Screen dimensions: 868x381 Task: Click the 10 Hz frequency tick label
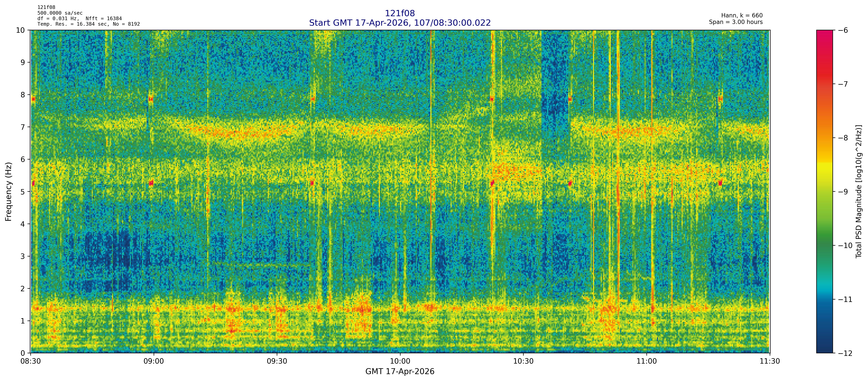[x=21, y=30]
